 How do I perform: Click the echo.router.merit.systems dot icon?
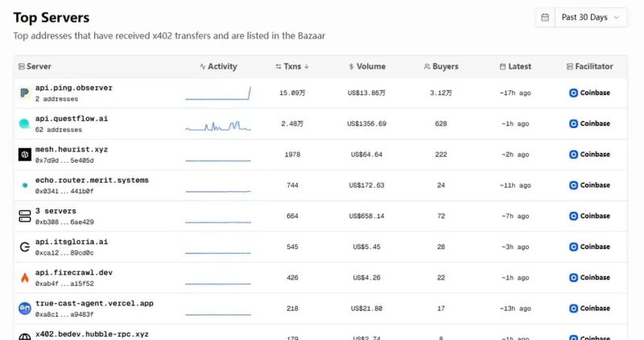click(x=25, y=185)
